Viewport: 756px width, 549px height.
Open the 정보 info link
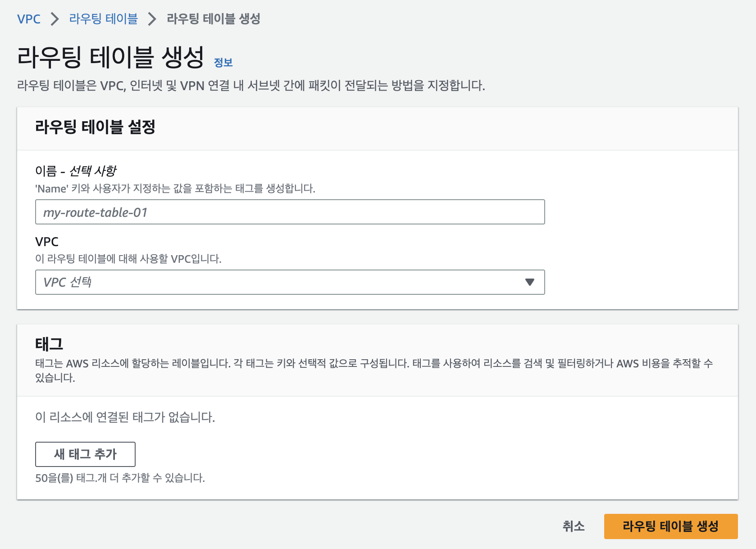[x=223, y=63]
